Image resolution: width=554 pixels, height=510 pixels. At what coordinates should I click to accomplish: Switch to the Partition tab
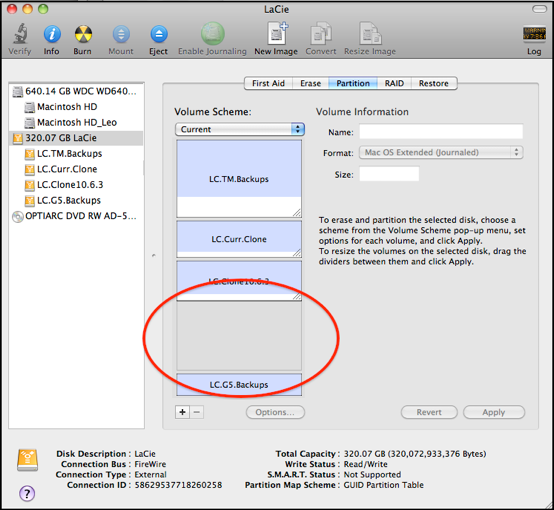pyautogui.click(x=353, y=83)
